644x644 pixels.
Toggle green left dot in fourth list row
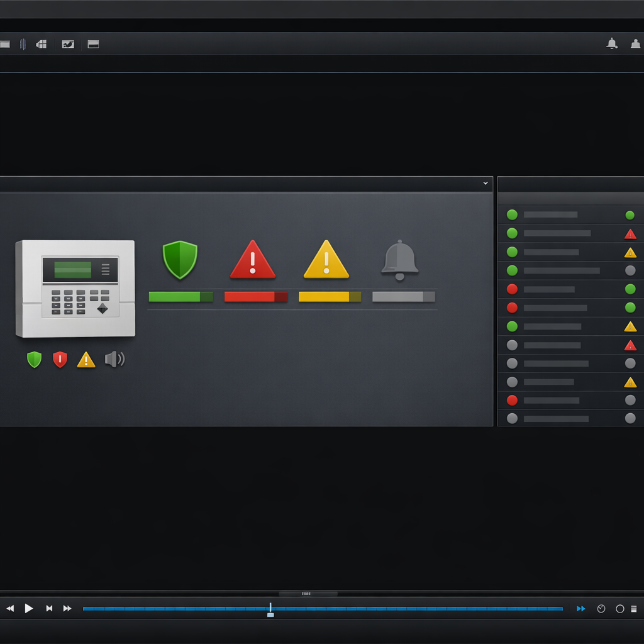512,270
